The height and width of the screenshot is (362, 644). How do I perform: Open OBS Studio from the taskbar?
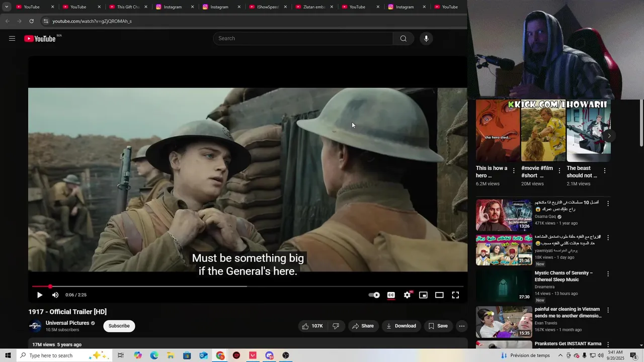[286, 355]
